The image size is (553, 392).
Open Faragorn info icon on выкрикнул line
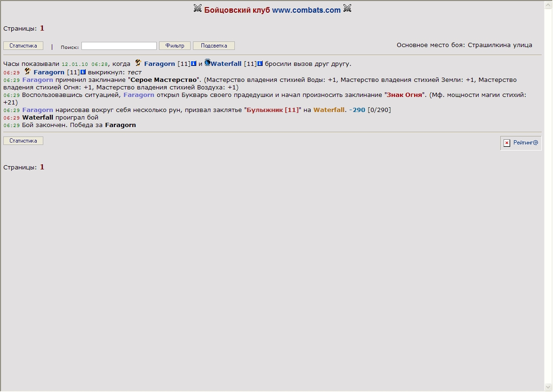click(x=83, y=72)
